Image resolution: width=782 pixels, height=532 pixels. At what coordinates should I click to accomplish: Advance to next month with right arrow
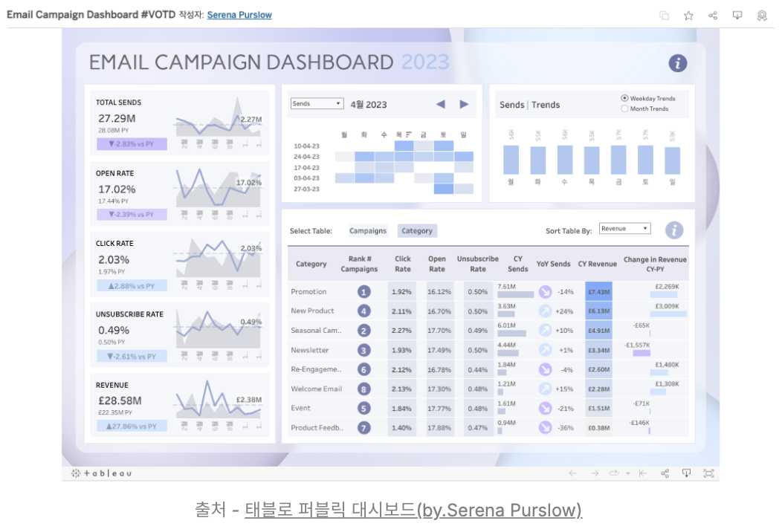[464, 104]
